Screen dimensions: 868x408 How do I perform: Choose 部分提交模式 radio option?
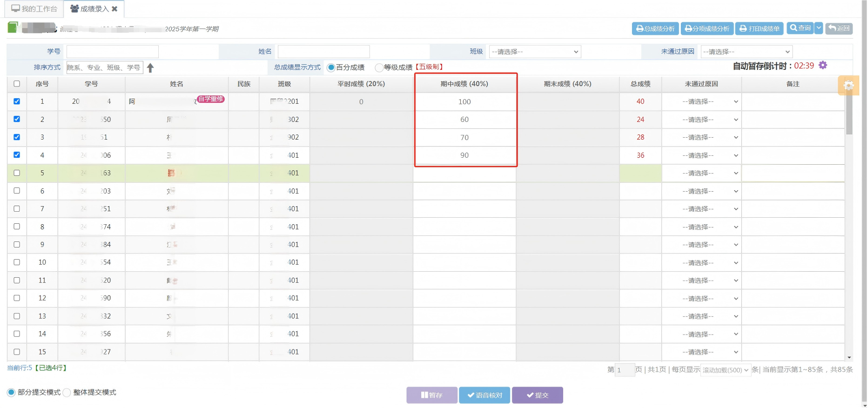(x=11, y=392)
